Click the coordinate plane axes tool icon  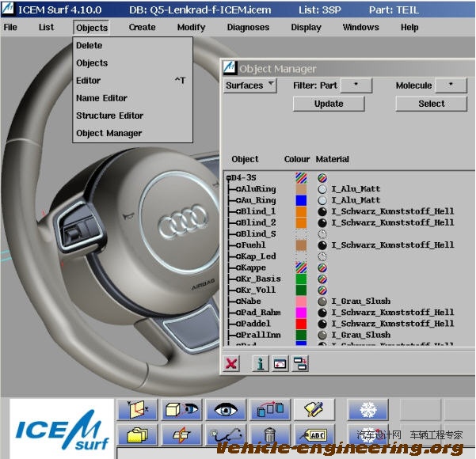[x=137, y=410]
